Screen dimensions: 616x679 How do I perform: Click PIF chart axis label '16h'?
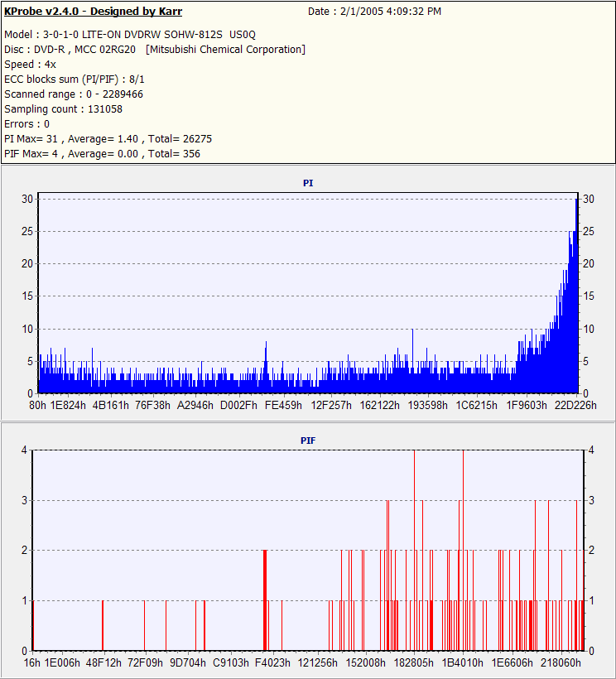coord(31,663)
